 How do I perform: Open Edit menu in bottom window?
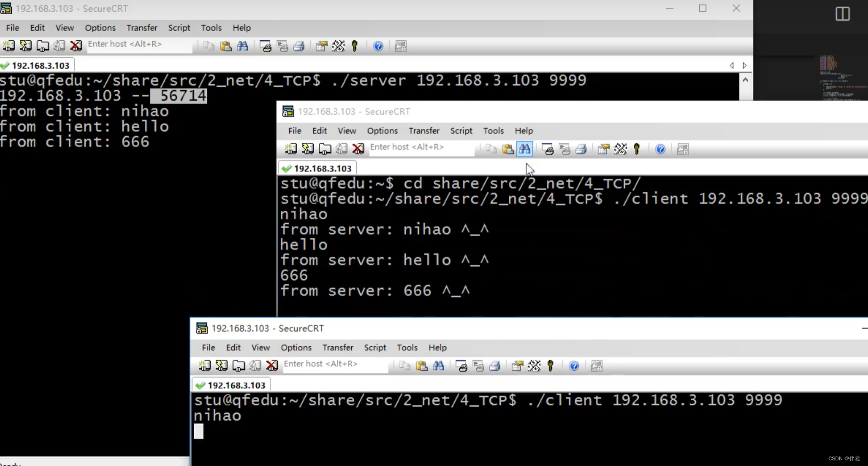[x=233, y=348]
